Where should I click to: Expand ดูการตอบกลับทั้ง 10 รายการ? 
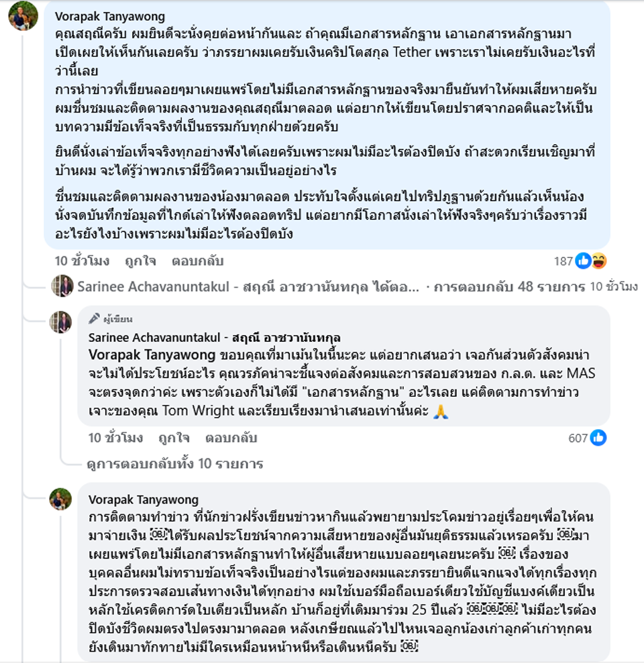[x=174, y=463]
